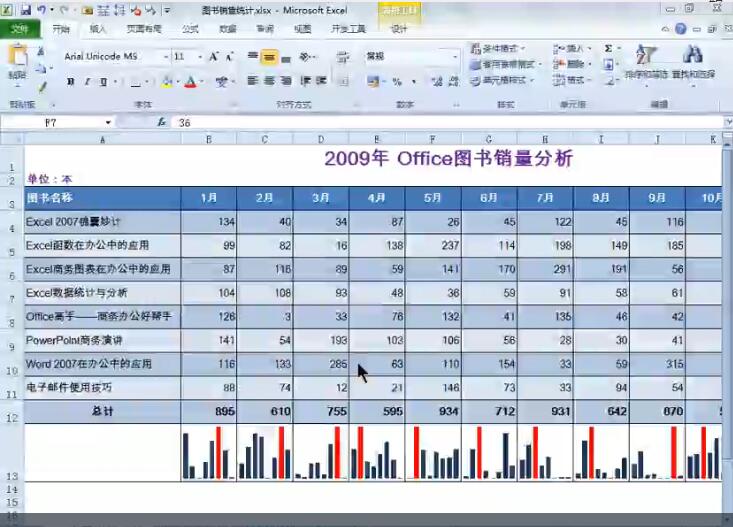Click the Cut scissors icon
Viewport: 733px width, 527px height.
[x=41, y=51]
